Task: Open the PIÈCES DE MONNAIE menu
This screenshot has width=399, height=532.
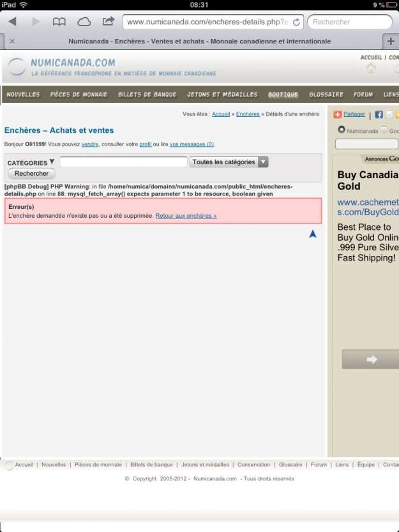Action: 79,95
